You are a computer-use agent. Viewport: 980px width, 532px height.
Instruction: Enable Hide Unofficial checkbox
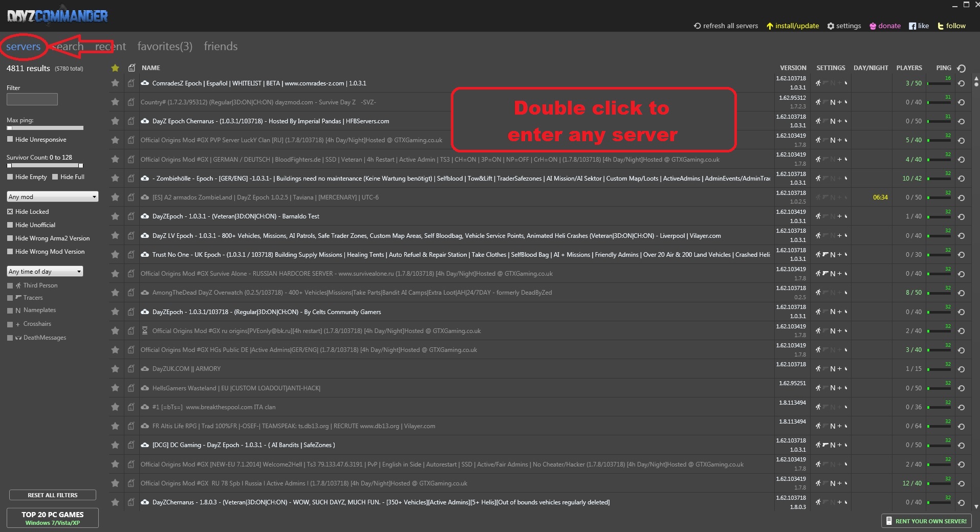point(10,225)
